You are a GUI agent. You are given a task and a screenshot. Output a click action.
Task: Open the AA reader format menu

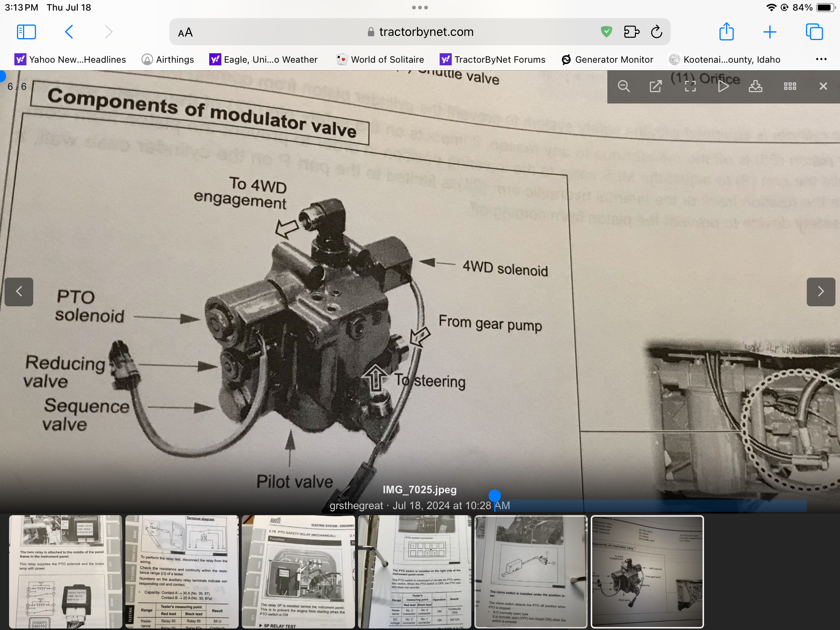pyautogui.click(x=185, y=32)
